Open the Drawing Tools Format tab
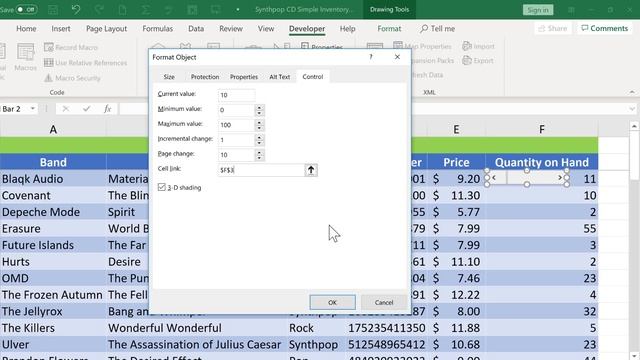 tap(389, 29)
